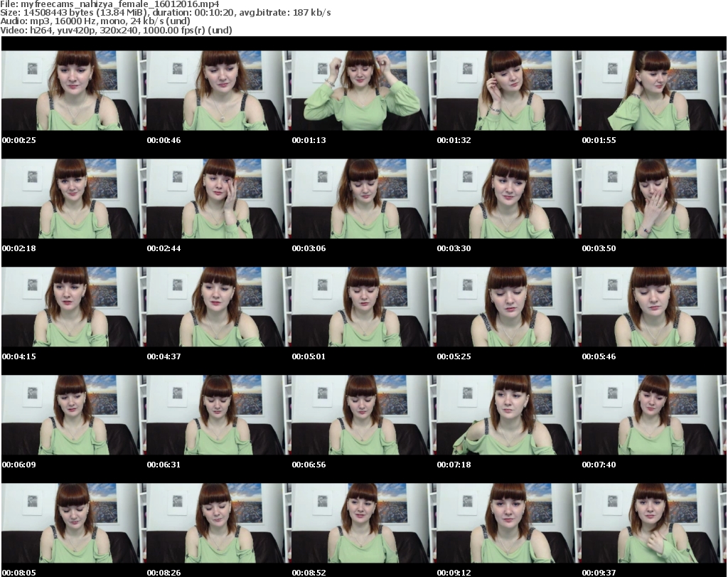
Task: Select the thumbnail frame at 00:06:09
Action: (x=74, y=415)
